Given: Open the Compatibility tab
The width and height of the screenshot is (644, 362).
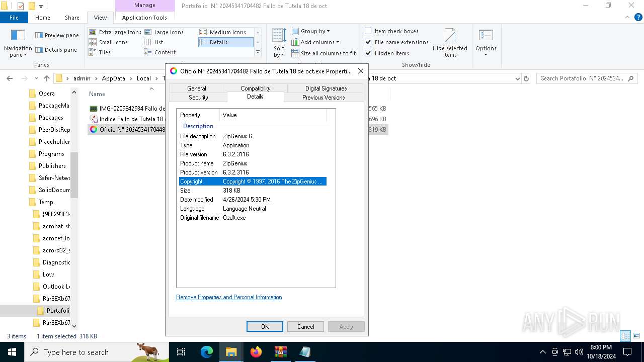Looking at the screenshot, I should tap(256, 88).
